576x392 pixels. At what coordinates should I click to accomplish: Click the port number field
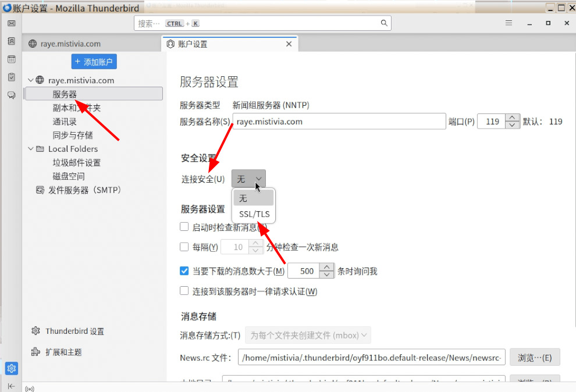click(x=492, y=122)
